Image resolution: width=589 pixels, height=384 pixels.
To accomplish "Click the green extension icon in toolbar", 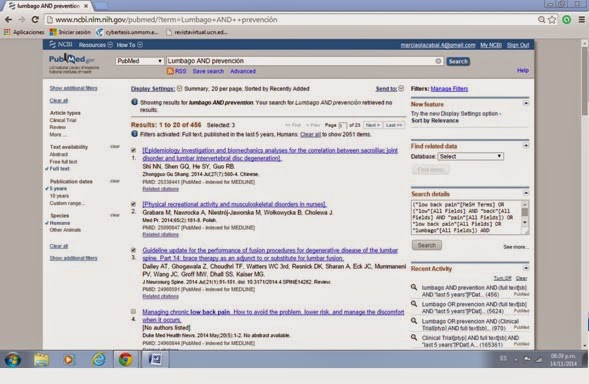I will pyautogui.click(x=566, y=20).
